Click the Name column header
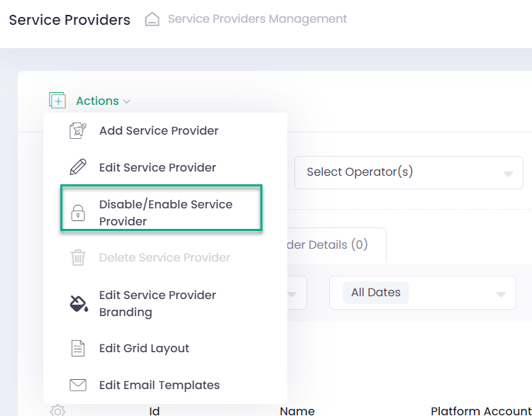Viewport: 532px width, 416px height. (x=297, y=410)
